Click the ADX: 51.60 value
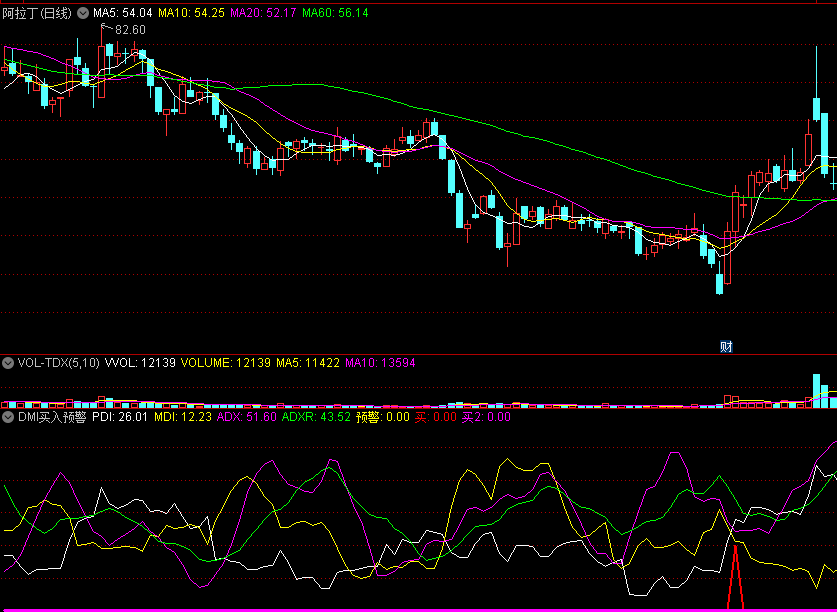The width and height of the screenshot is (837, 612). 247,417
